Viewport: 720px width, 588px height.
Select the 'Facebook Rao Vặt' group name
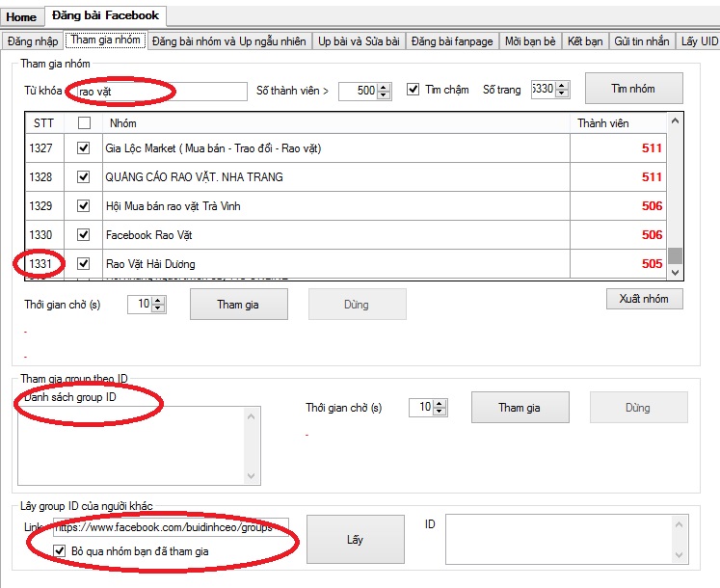click(148, 235)
